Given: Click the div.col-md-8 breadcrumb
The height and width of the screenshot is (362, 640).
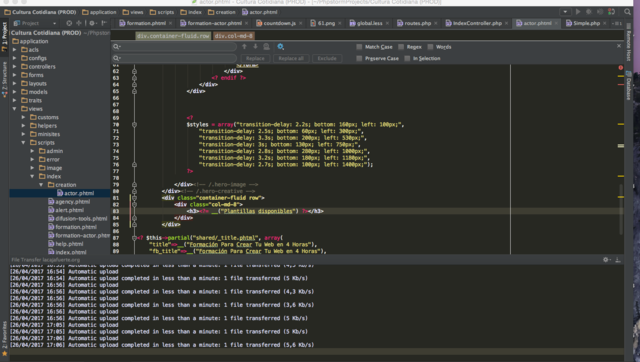Looking at the screenshot, I should pyautogui.click(x=233, y=36).
